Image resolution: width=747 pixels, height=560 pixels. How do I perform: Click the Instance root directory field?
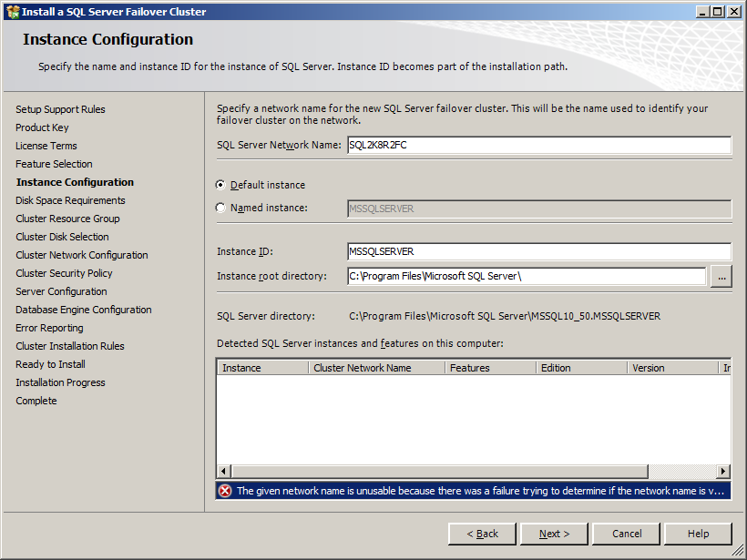tap(527, 276)
